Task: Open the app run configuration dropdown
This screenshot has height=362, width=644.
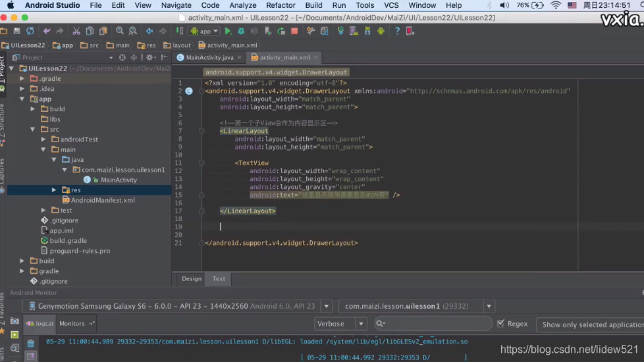Action: [x=204, y=31]
